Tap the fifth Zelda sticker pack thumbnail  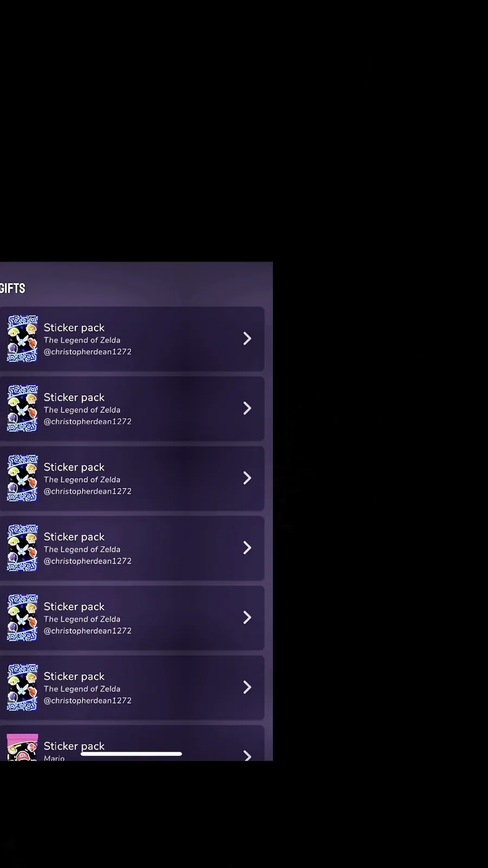coord(22,617)
